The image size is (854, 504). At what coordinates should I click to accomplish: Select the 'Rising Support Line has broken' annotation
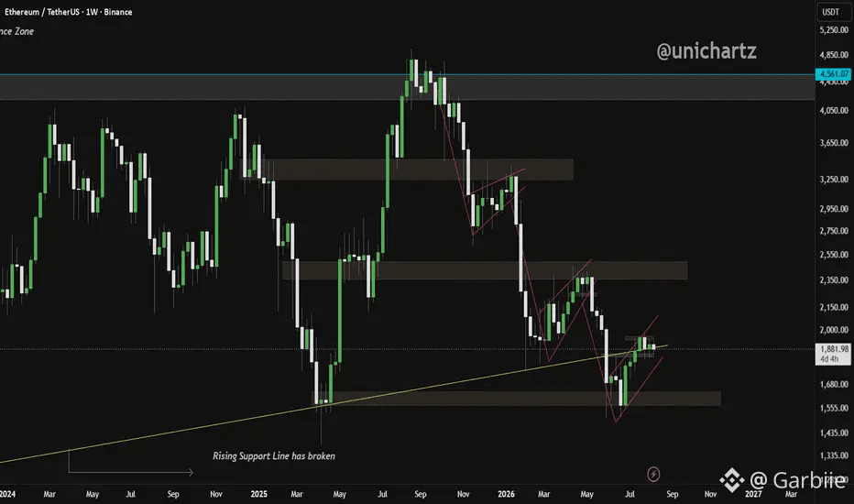274,456
